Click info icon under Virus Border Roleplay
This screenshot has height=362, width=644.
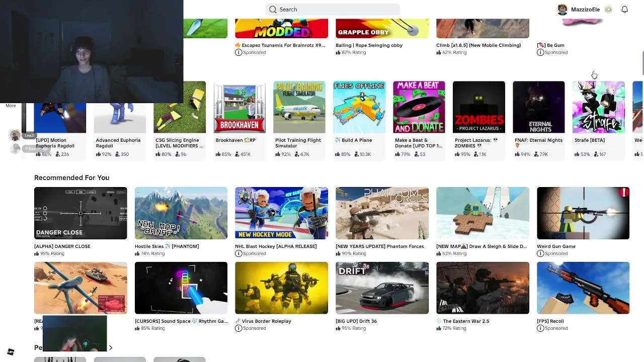point(238,328)
